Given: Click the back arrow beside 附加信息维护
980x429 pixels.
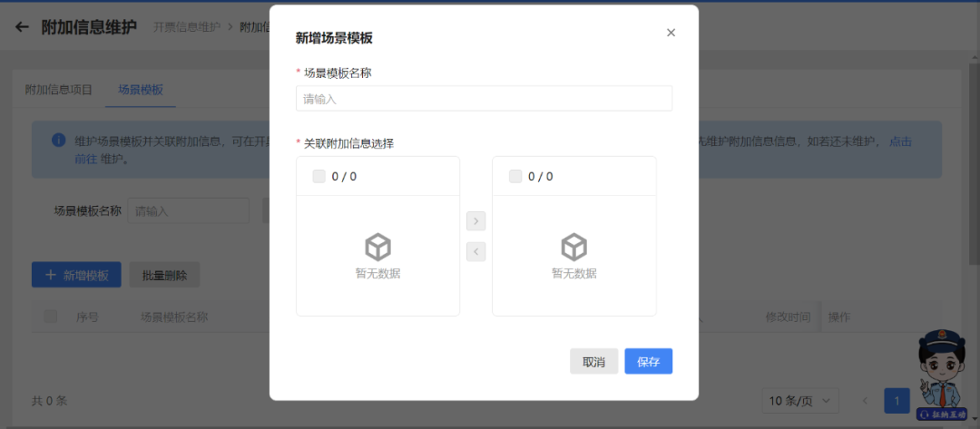Looking at the screenshot, I should 22,27.
